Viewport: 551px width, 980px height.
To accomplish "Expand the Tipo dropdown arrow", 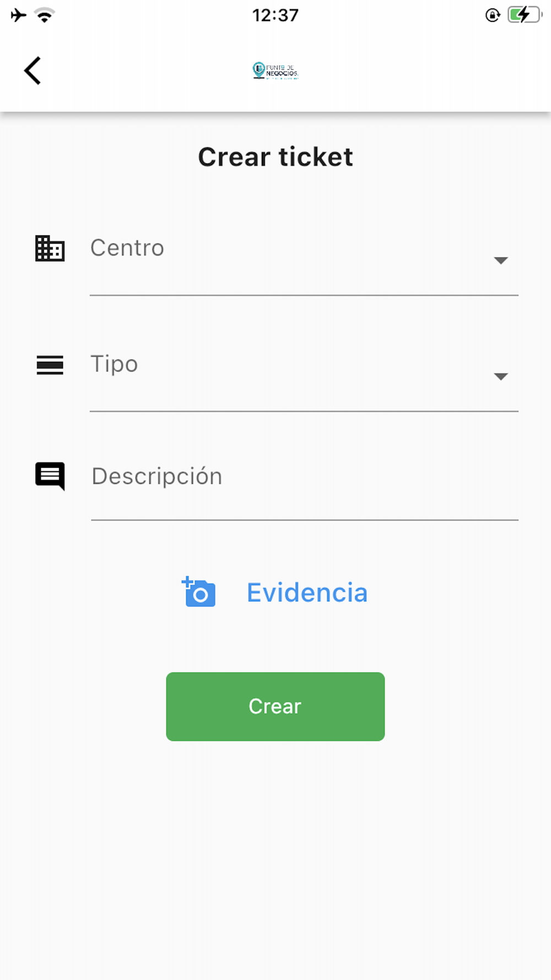I will [x=501, y=376].
